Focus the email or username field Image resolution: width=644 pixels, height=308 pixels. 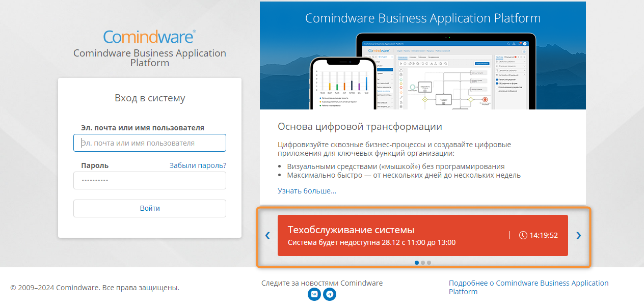[150, 143]
